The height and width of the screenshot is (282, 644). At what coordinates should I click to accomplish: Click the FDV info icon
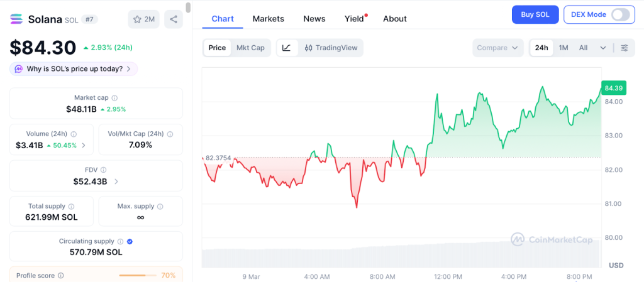pyautogui.click(x=104, y=170)
